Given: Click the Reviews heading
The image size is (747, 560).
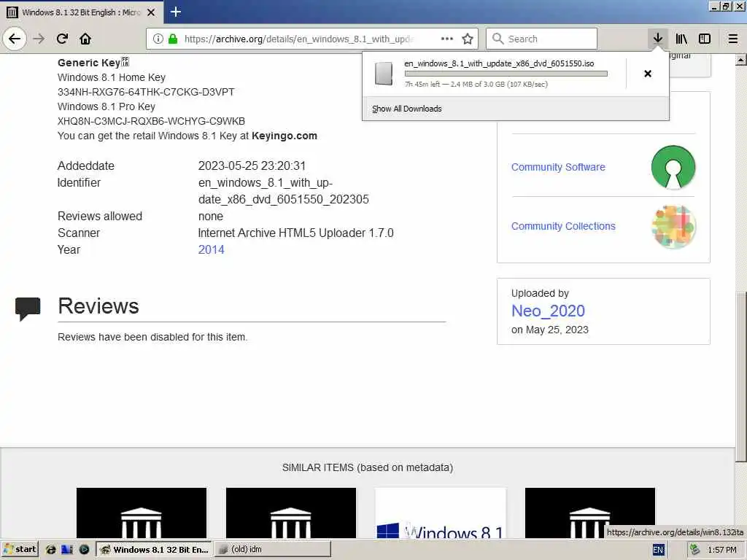Looking at the screenshot, I should click(x=98, y=306).
